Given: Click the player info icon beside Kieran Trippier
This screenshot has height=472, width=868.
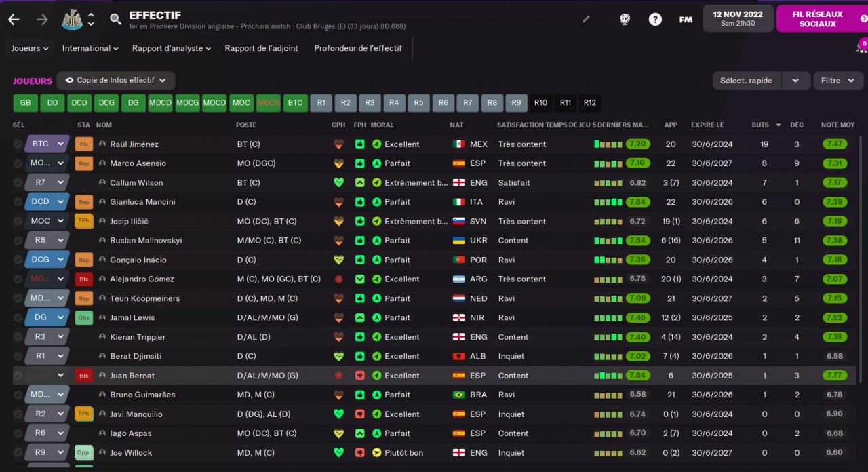Looking at the screenshot, I should pyautogui.click(x=103, y=337).
